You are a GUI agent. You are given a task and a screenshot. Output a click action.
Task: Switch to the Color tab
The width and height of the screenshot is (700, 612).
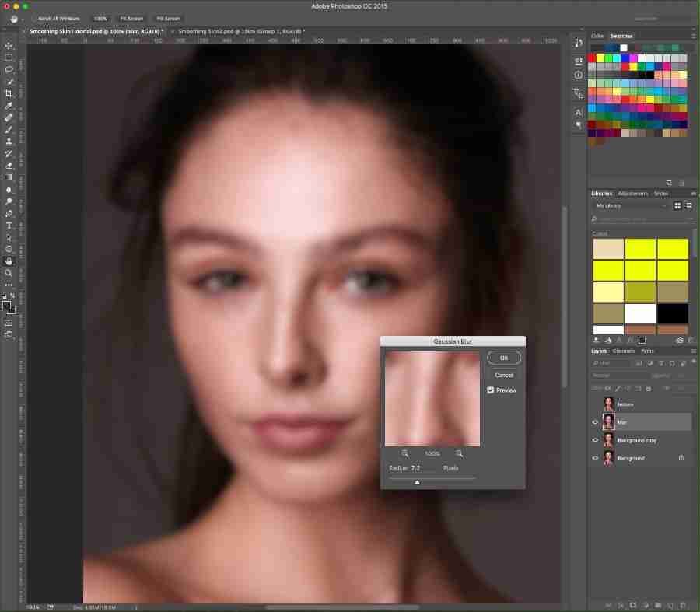tap(597, 36)
